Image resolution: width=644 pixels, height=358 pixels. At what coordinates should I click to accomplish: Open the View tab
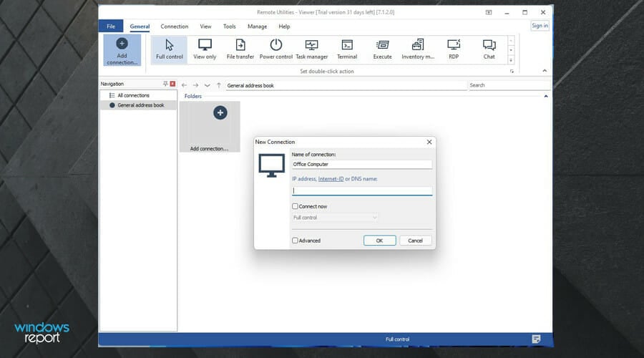click(x=205, y=26)
